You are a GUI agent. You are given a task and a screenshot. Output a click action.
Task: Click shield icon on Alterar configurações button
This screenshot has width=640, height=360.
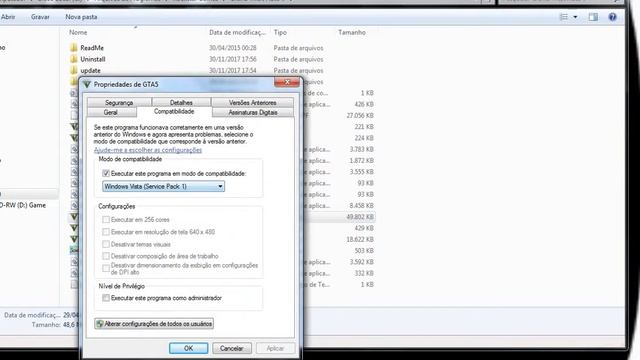click(x=100, y=324)
